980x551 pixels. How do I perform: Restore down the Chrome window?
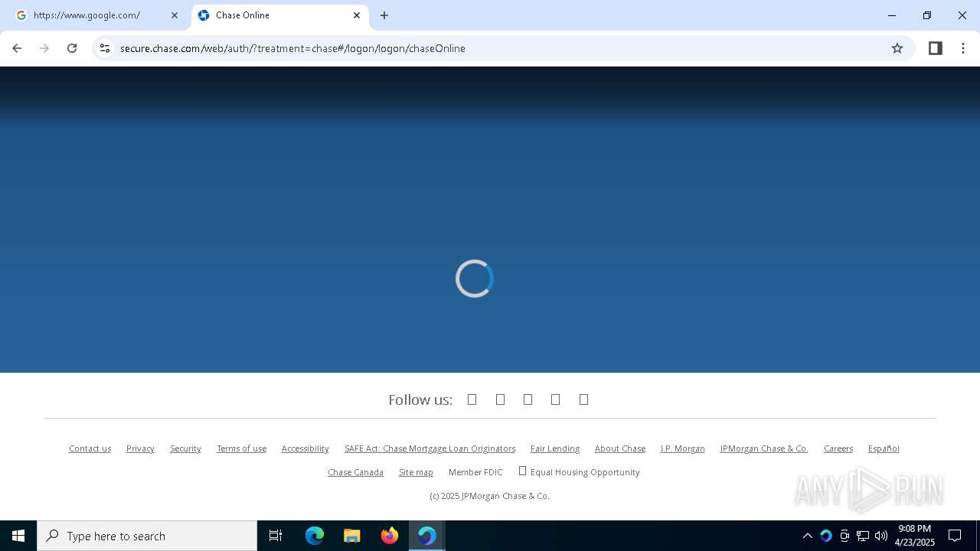927,15
